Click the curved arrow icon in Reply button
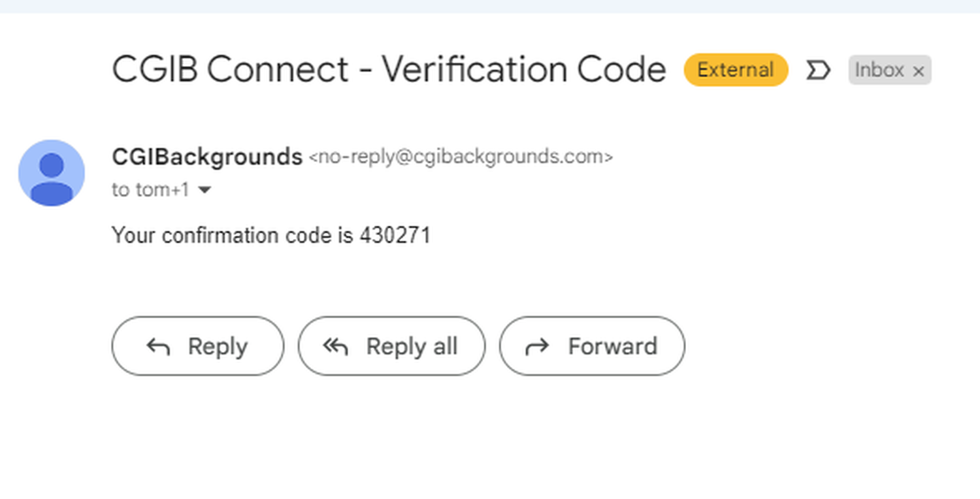 [x=158, y=347]
